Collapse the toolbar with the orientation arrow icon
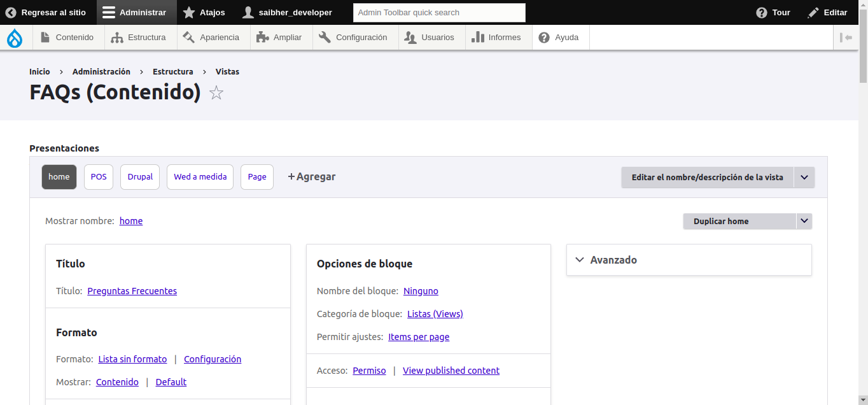Image resolution: width=868 pixels, height=405 pixels. [x=846, y=38]
